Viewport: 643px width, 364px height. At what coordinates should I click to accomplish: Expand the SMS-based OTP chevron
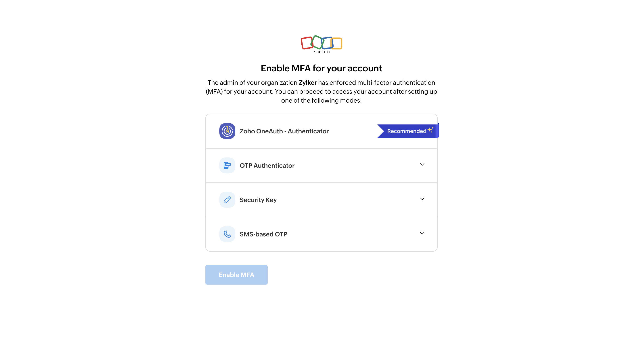pyautogui.click(x=422, y=233)
